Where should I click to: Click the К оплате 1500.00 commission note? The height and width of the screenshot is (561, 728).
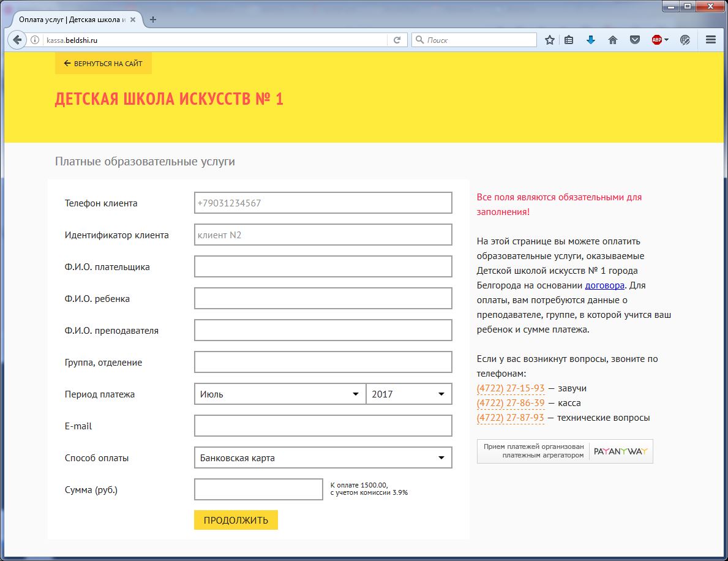[369, 489]
